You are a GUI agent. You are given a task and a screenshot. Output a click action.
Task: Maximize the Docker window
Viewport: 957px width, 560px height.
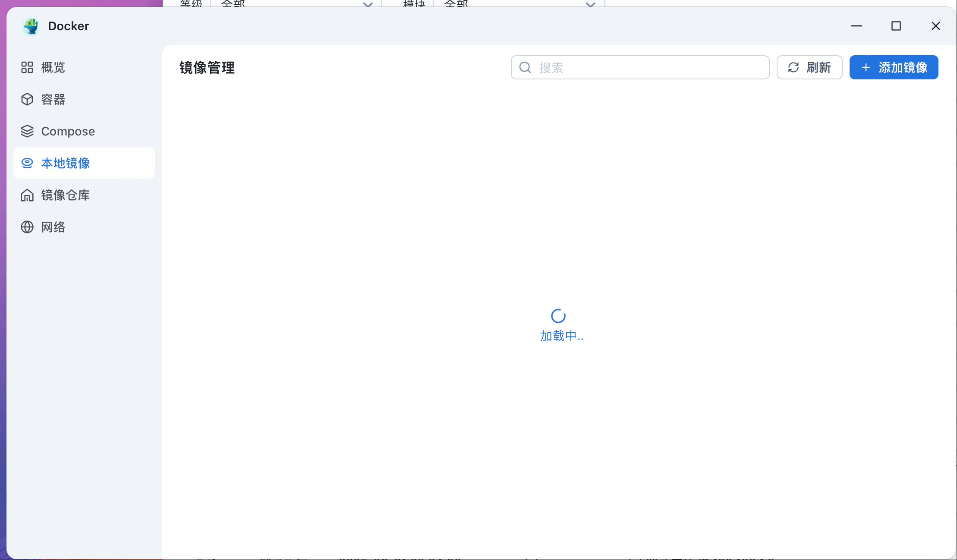pyautogui.click(x=896, y=26)
